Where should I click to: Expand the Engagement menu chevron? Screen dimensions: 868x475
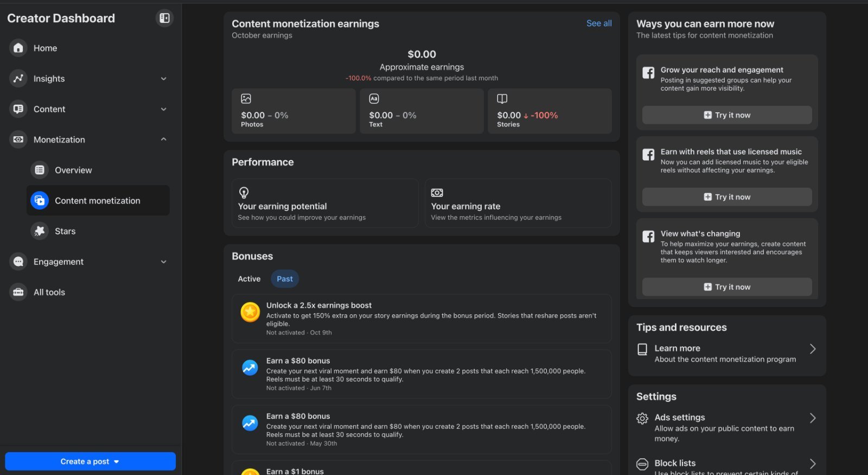[x=164, y=262]
